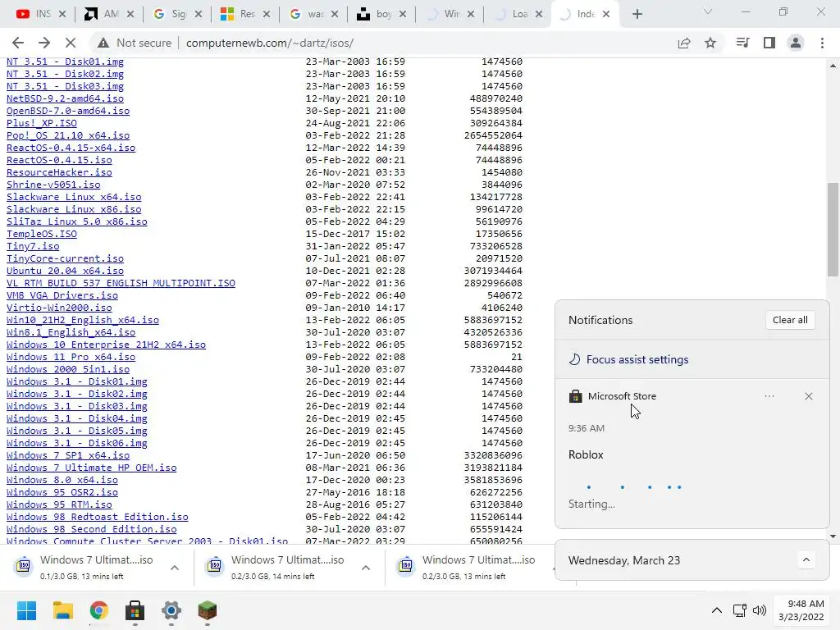Open Microsoft Store from the taskbar
This screenshot has height=630, width=840.
135,610
